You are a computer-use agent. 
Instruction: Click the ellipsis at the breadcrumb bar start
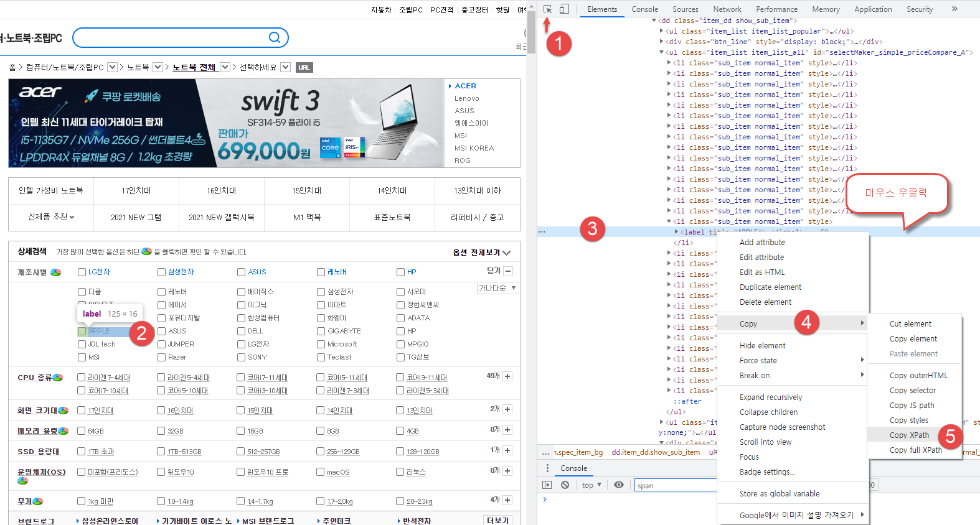[546, 453]
